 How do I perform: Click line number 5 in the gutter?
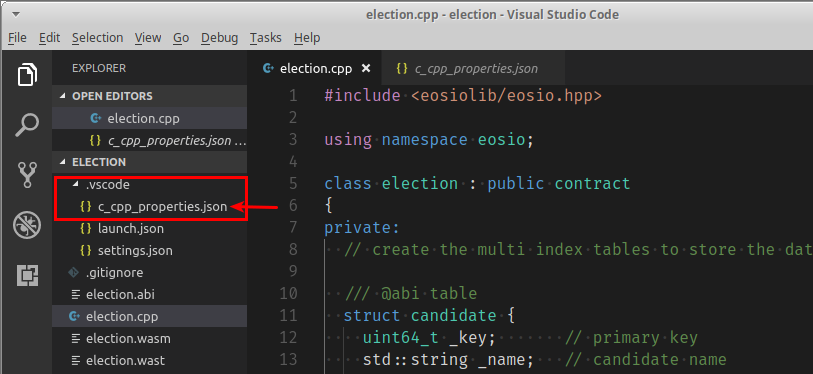[292, 184]
